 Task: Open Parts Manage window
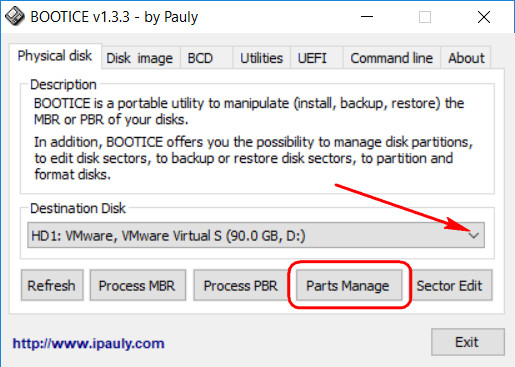348,286
